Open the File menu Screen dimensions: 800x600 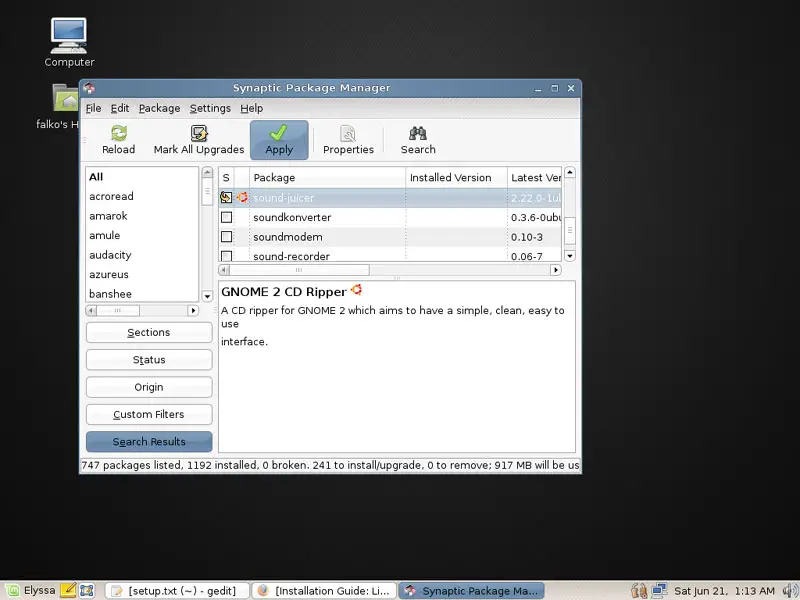93,108
